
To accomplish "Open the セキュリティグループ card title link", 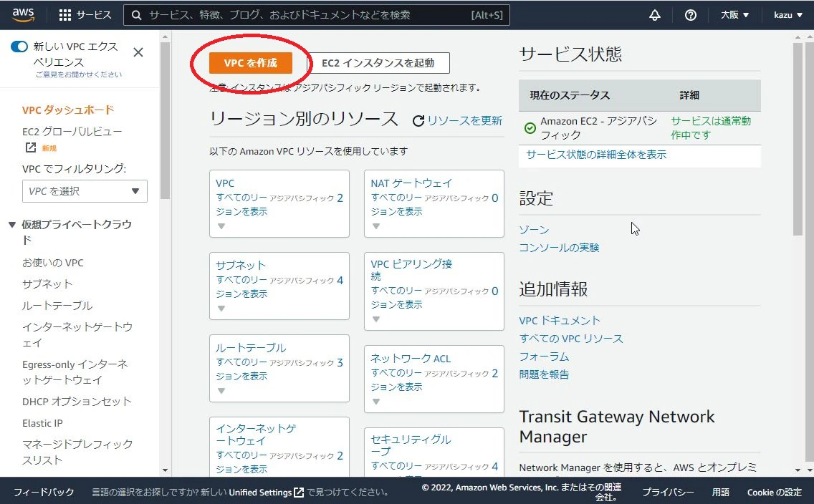I will click(x=411, y=445).
